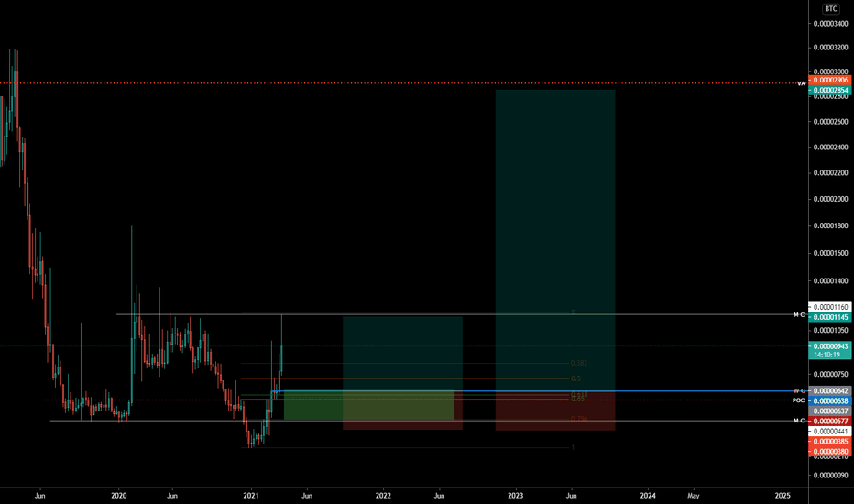The image size is (854, 504).
Task: Click the 0.00002600 price axis tick
Action: 830,122
